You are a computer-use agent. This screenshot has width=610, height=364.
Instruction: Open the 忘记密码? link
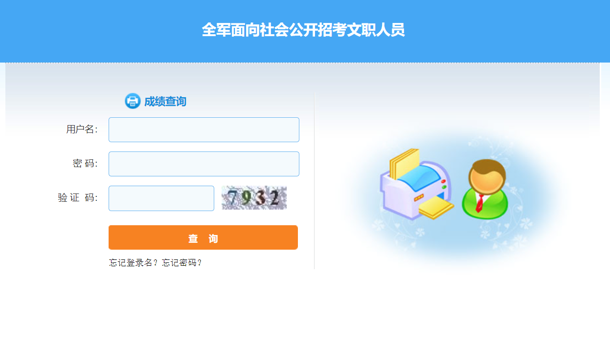(182, 263)
